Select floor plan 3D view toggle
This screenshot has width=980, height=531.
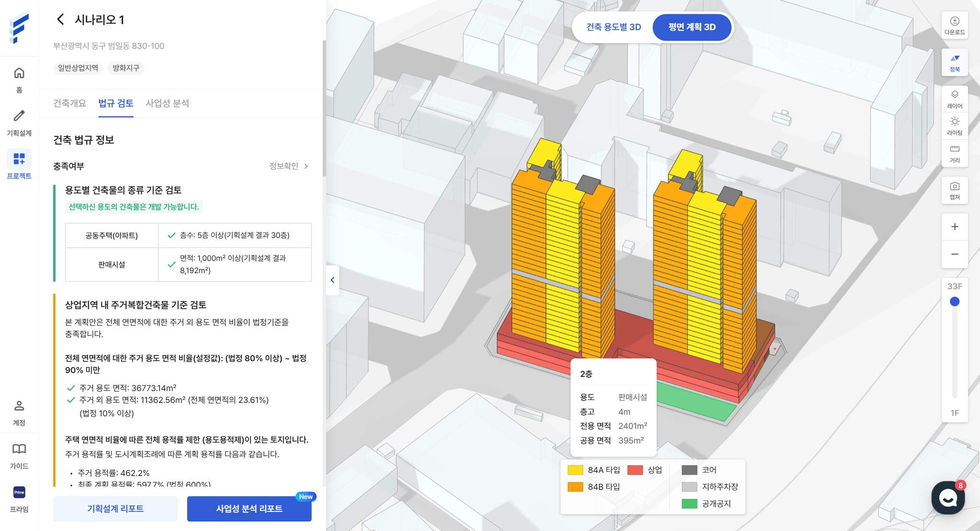coord(691,27)
